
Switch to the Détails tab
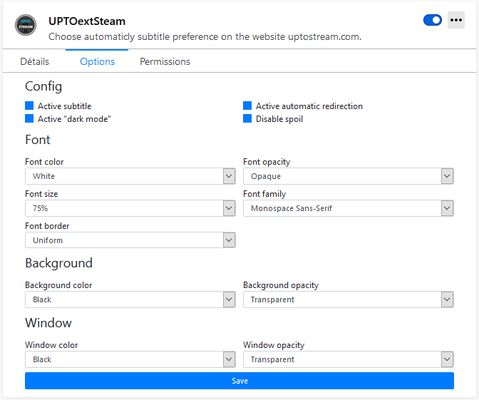point(35,62)
